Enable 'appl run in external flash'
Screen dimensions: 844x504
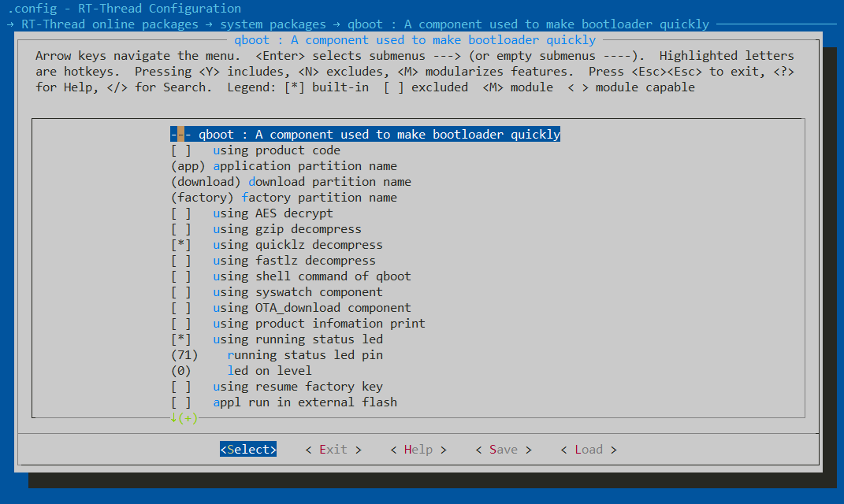[x=284, y=402]
